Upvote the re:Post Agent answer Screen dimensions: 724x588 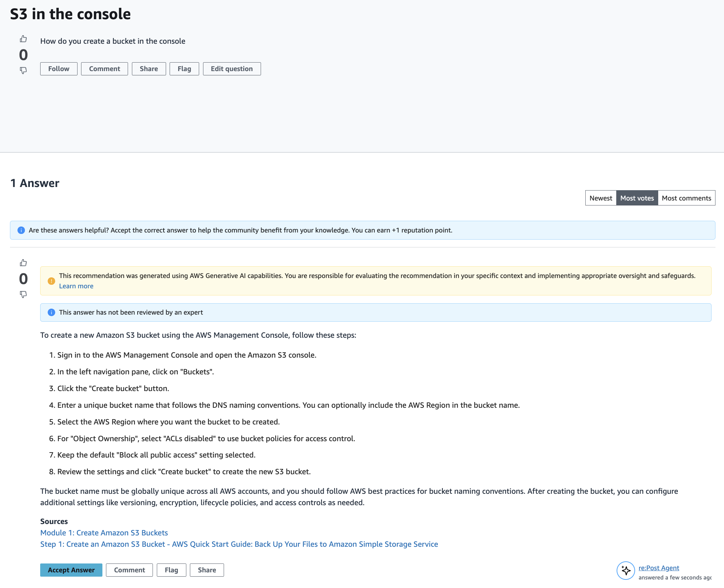tap(23, 263)
